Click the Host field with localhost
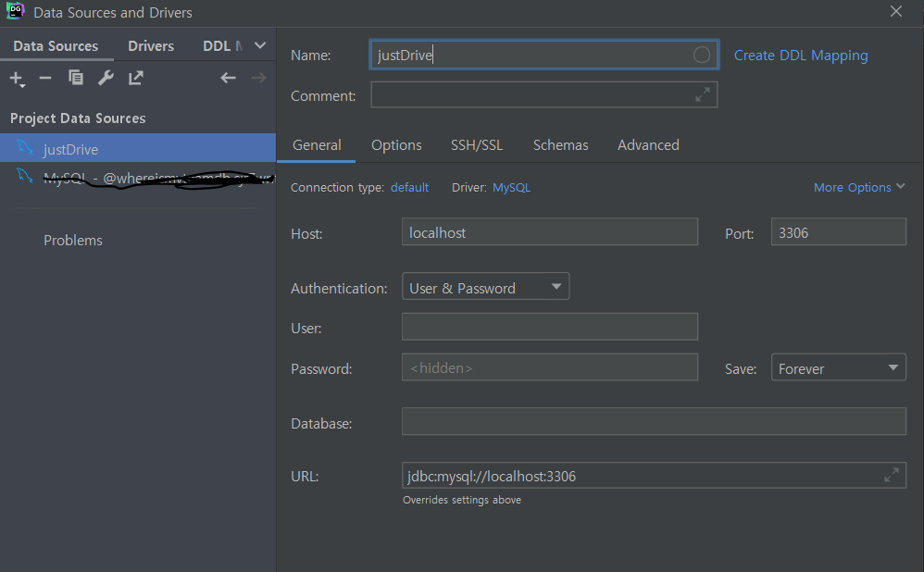Screen dimensions: 924x572 coord(550,231)
